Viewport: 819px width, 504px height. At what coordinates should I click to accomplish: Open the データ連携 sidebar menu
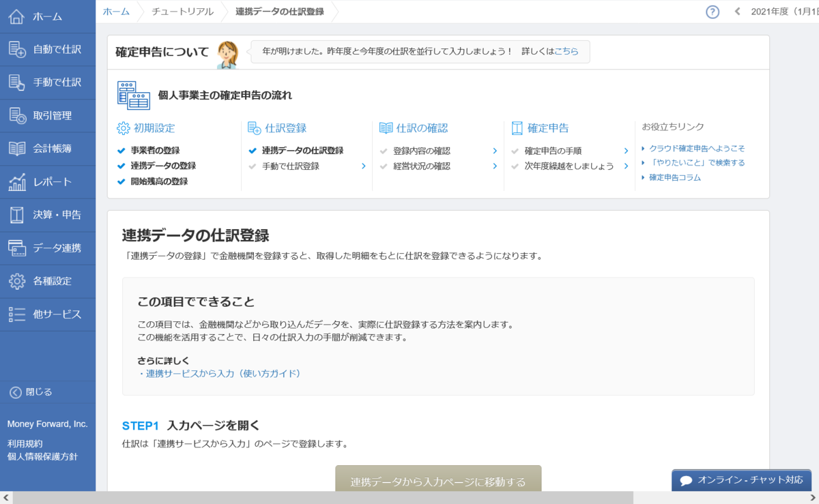[48, 248]
